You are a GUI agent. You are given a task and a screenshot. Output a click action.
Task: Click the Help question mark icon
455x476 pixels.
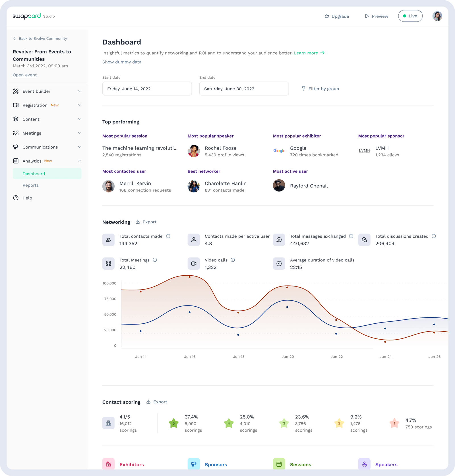(x=16, y=198)
